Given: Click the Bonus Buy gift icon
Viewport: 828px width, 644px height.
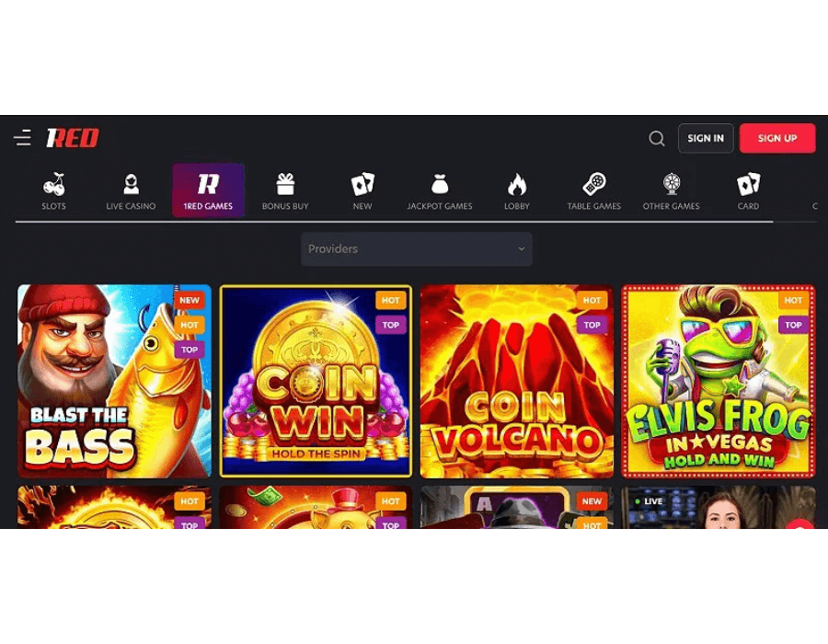Looking at the screenshot, I should pos(285,183).
